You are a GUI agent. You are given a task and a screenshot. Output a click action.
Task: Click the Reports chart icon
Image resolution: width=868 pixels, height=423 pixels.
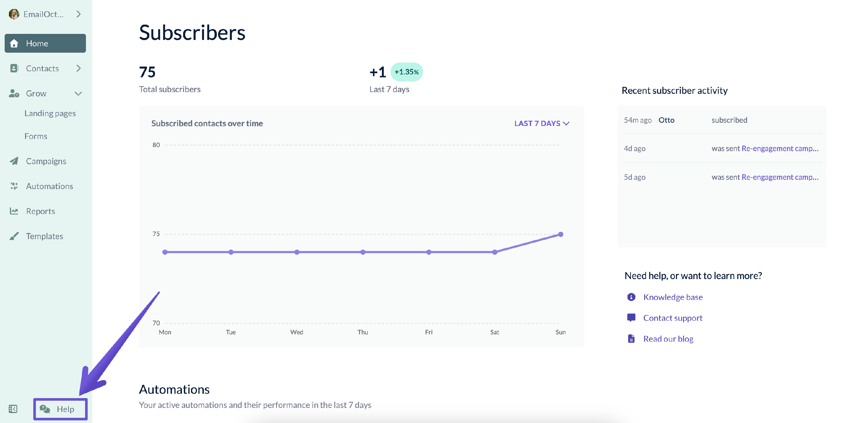[14, 211]
